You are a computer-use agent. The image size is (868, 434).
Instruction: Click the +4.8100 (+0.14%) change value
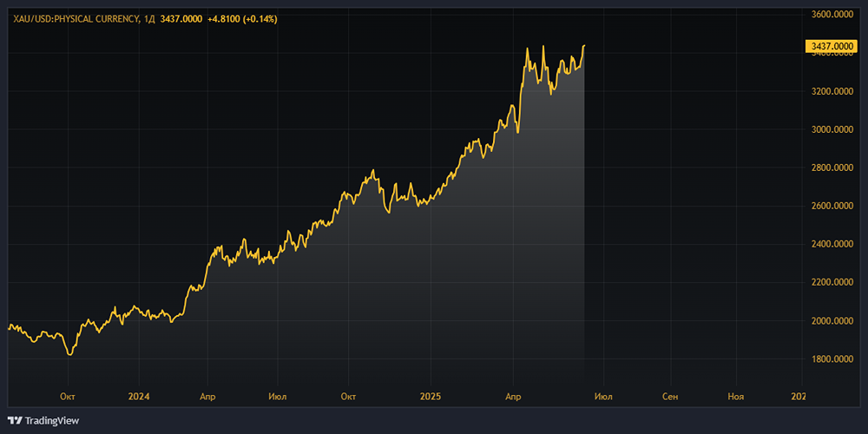click(242, 18)
